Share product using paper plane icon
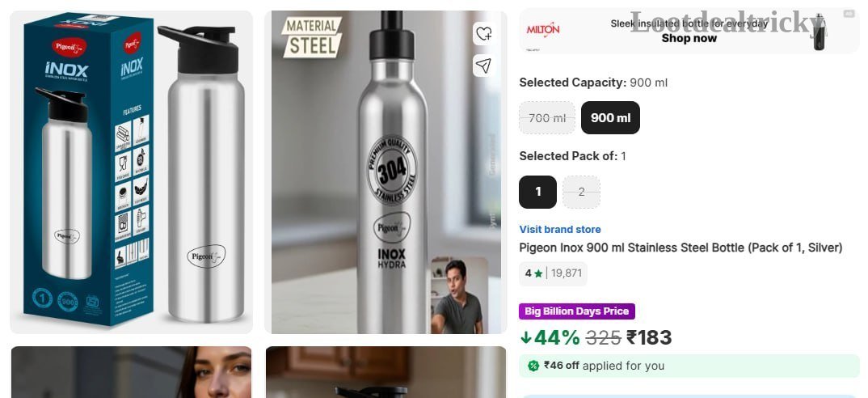This screenshot has height=398, width=868. click(x=483, y=66)
